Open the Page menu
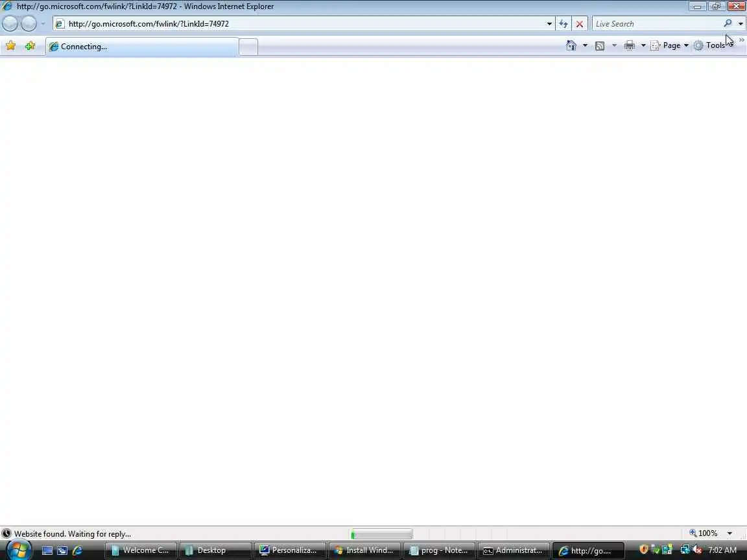The width and height of the screenshot is (747, 560). [x=670, y=45]
